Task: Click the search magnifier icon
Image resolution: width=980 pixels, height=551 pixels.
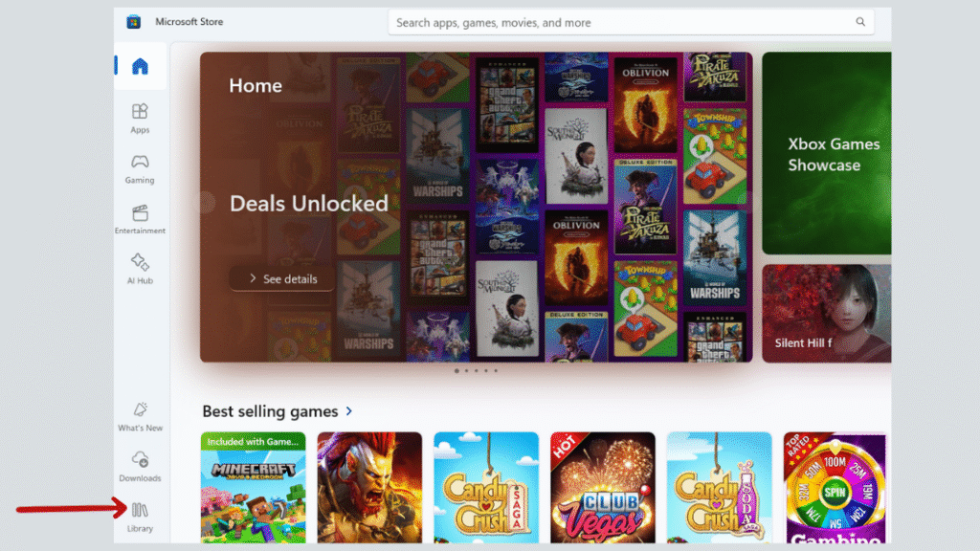Action: pyautogui.click(x=860, y=22)
